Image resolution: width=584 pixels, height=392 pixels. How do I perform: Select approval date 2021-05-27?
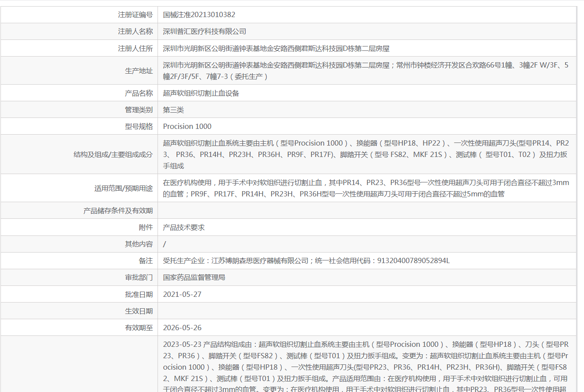tap(182, 294)
